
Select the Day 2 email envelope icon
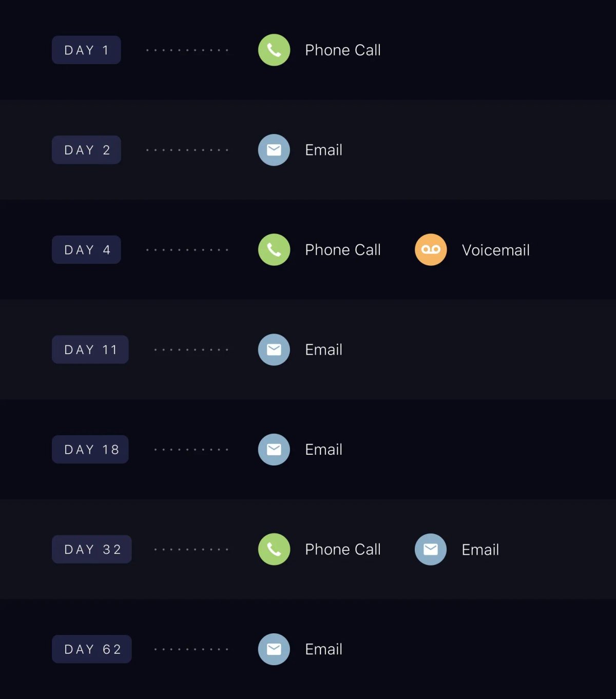(274, 150)
